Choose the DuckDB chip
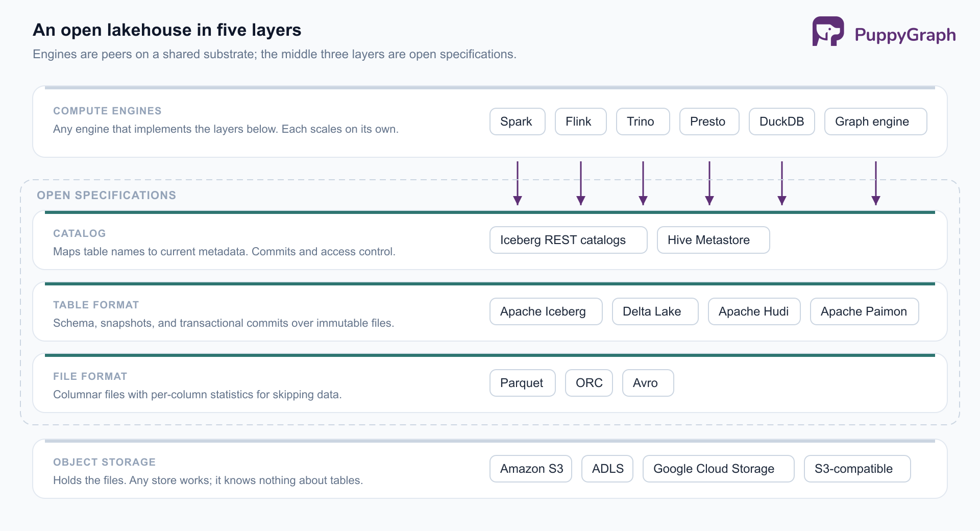 782,122
